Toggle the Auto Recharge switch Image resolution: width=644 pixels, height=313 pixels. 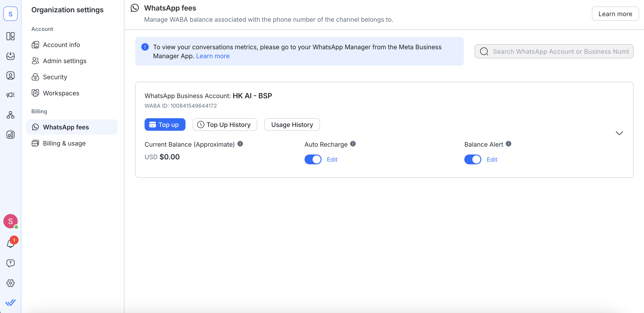pos(313,159)
